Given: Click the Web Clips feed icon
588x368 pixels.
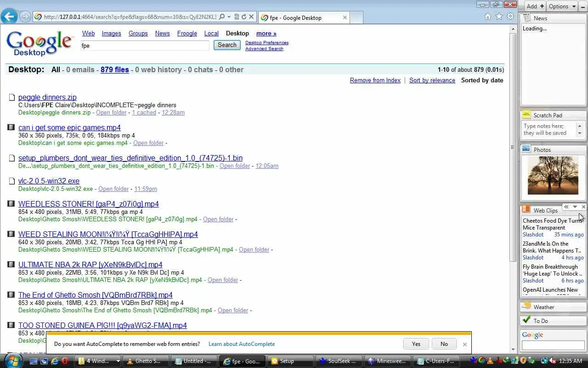Looking at the screenshot, I should point(526,210).
